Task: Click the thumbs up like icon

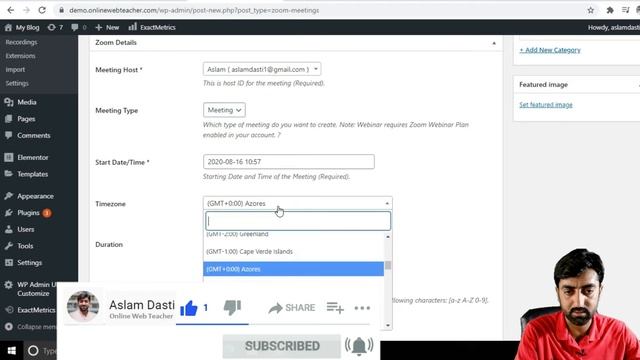Action: (x=189, y=308)
